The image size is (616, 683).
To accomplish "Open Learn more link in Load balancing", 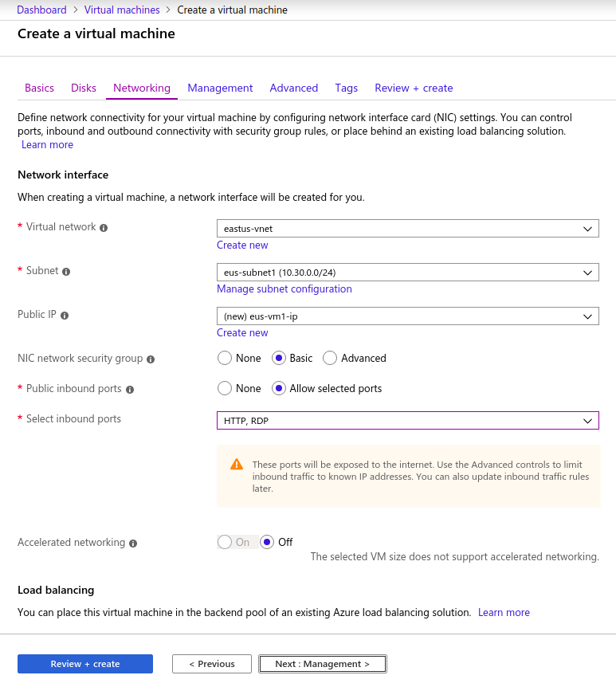I will tap(504, 612).
